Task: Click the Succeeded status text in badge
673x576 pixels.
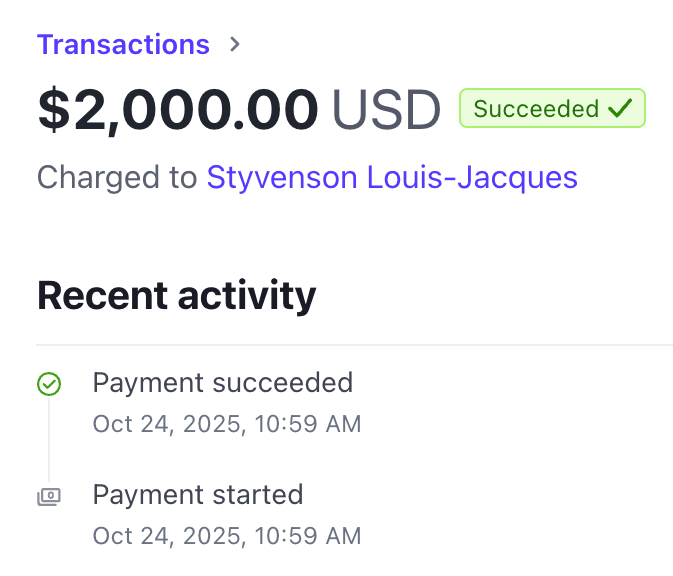Action: point(536,109)
